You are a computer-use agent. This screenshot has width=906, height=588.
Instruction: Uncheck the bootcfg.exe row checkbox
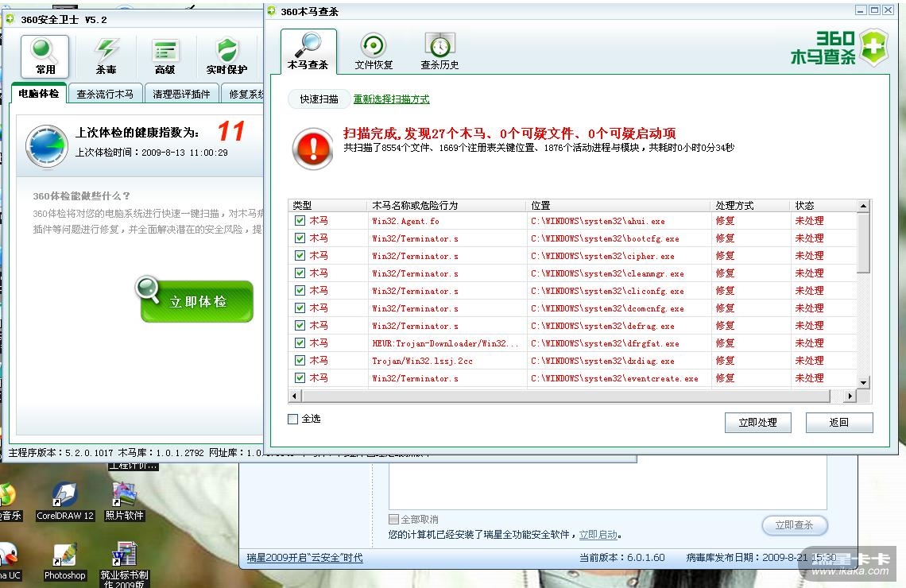[x=300, y=238]
